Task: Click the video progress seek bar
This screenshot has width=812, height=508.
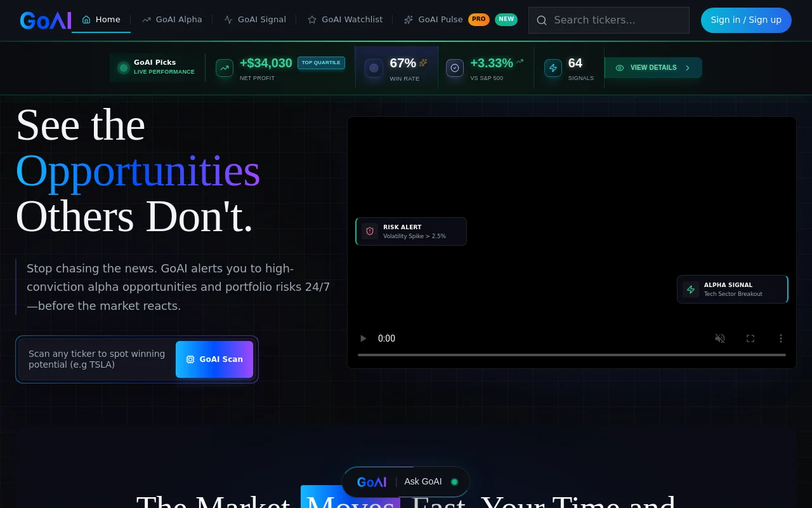Action: 571,355
